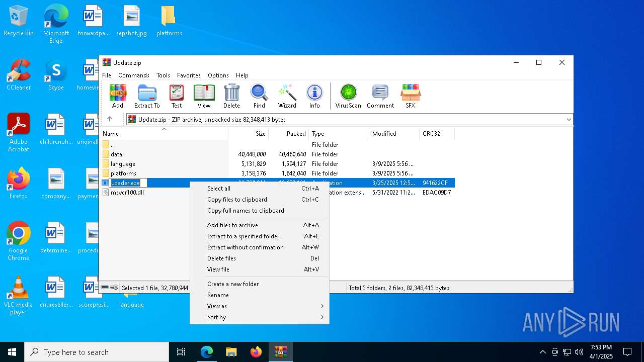Select the platforms folder on the desktop

click(x=169, y=21)
